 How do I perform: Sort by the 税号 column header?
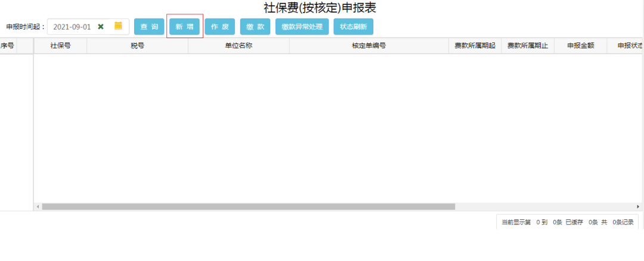pos(138,45)
